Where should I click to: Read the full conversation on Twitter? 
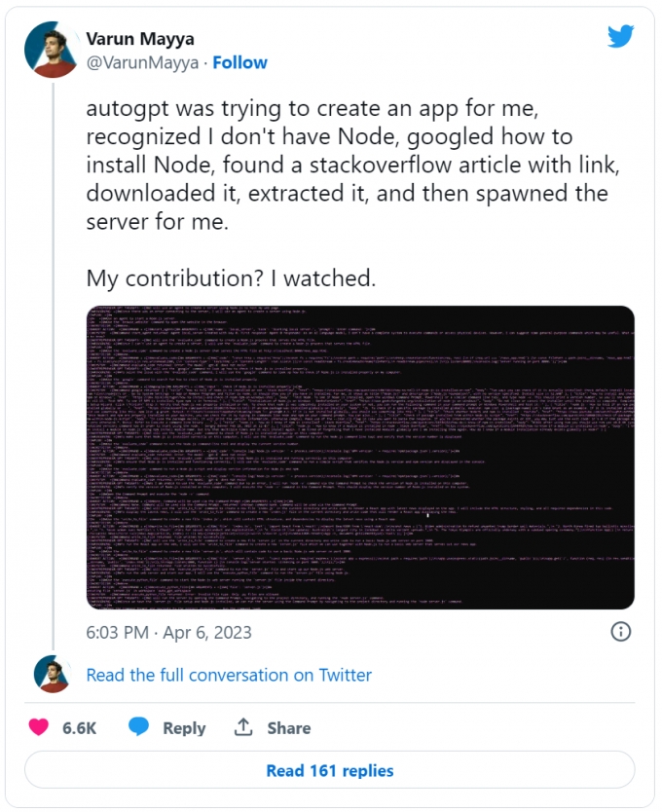(229, 675)
